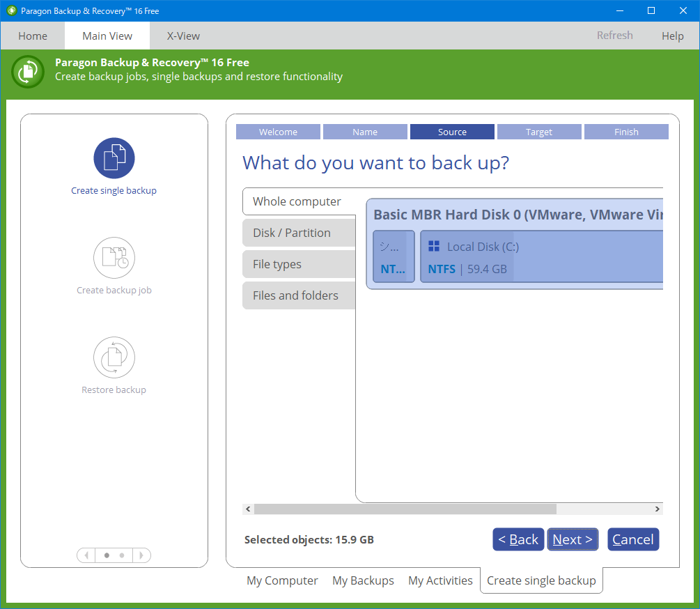Choose File types backup option

point(299,264)
